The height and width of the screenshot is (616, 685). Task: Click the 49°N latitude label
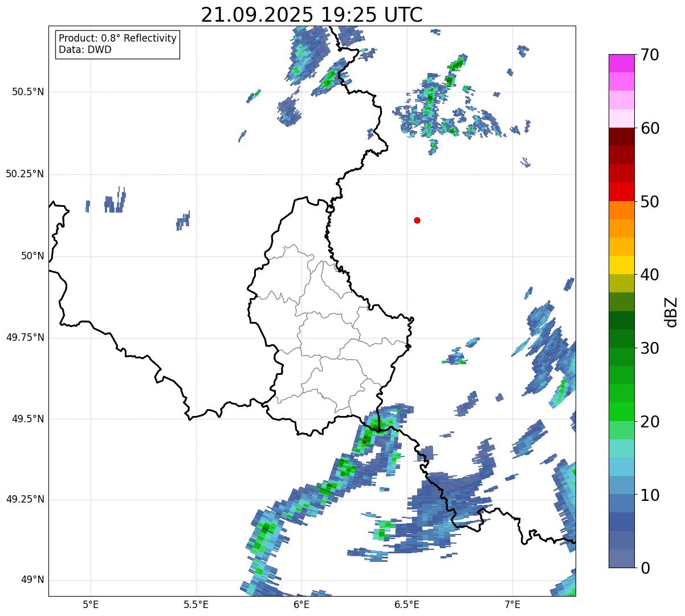32,580
